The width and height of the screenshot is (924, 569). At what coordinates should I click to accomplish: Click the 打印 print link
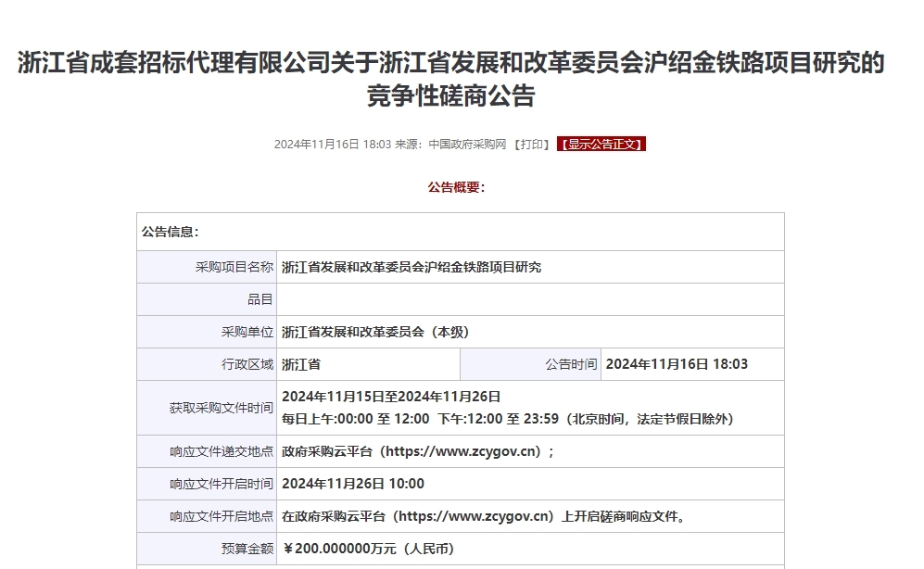(532, 145)
